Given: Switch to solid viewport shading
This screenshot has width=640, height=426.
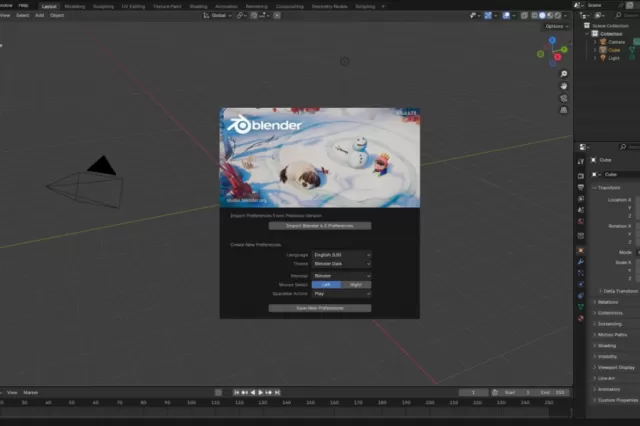Looking at the screenshot, I should point(542,16).
